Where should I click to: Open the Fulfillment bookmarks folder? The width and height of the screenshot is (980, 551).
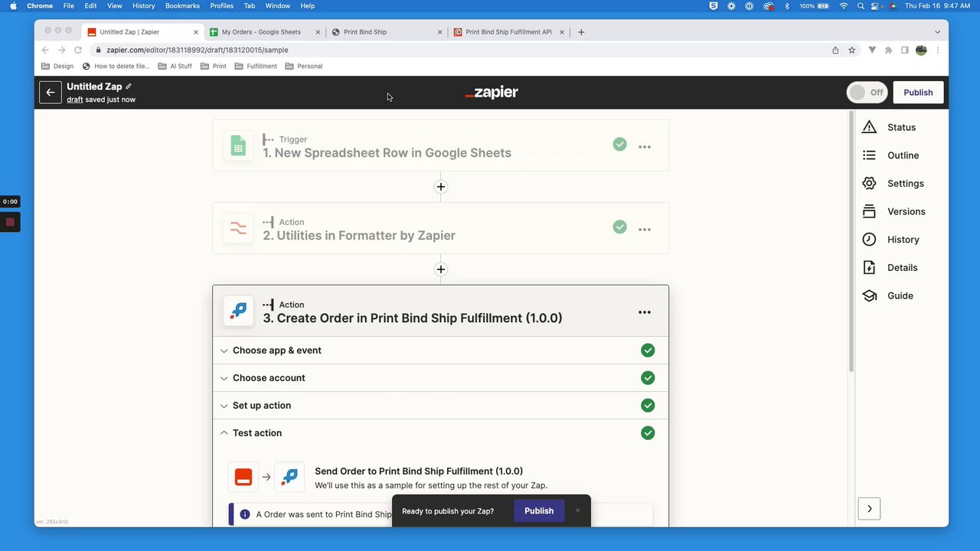256,67
